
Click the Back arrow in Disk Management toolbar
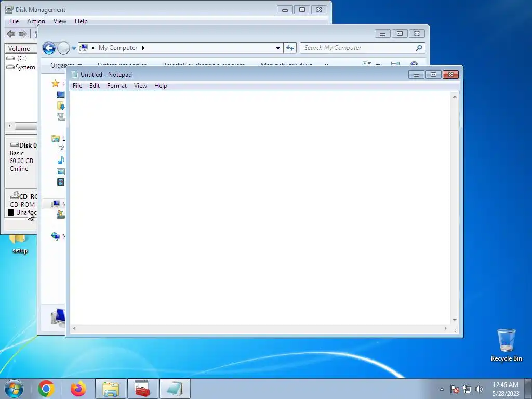click(x=11, y=34)
